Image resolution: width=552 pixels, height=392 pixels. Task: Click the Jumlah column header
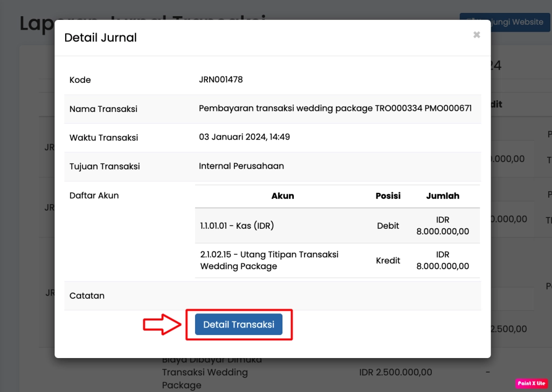[443, 196]
